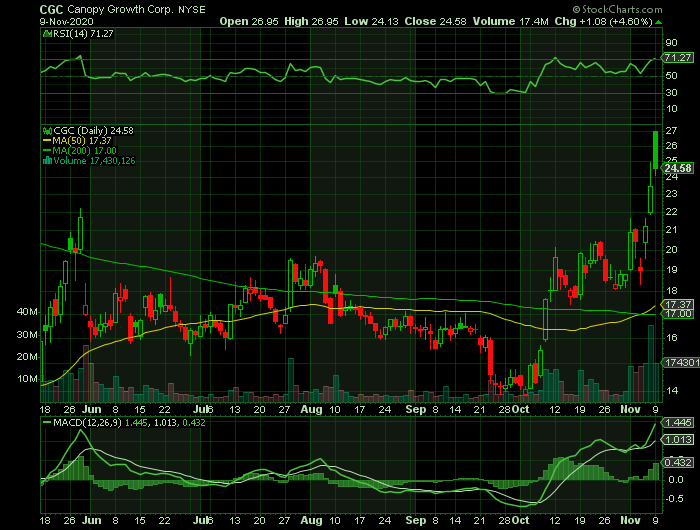The height and width of the screenshot is (530, 700).
Task: Click the candlestick icon beside CGC (Daily) legend
Action: (45, 131)
